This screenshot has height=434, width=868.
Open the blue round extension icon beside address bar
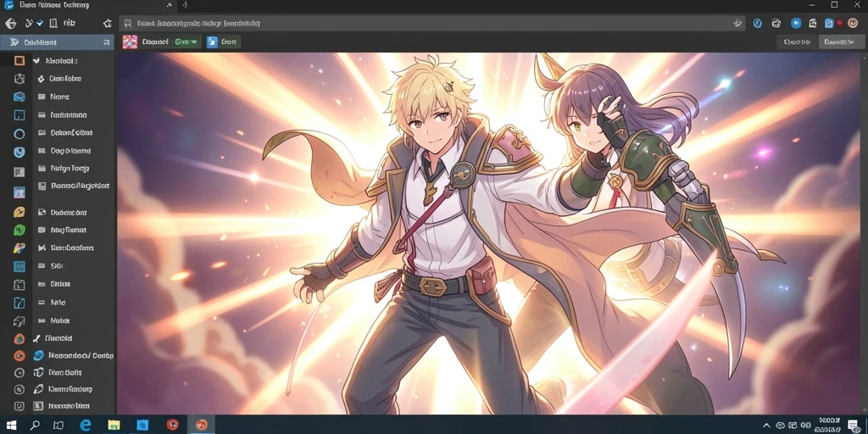tap(758, 23)
